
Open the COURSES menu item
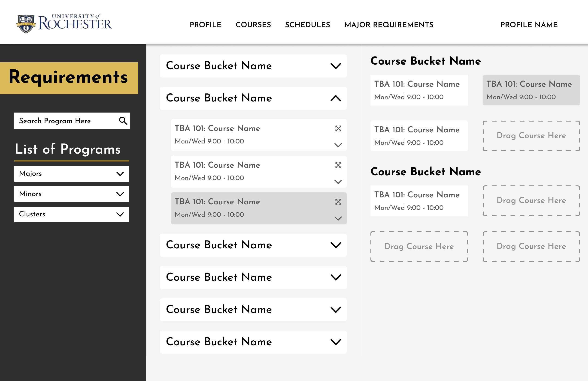point(253,25)
